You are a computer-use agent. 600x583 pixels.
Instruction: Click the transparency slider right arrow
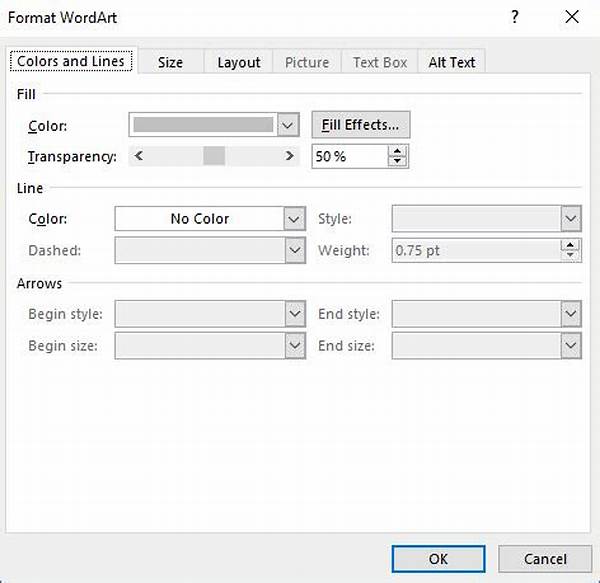pyautogui.click(x=290, y=156)
